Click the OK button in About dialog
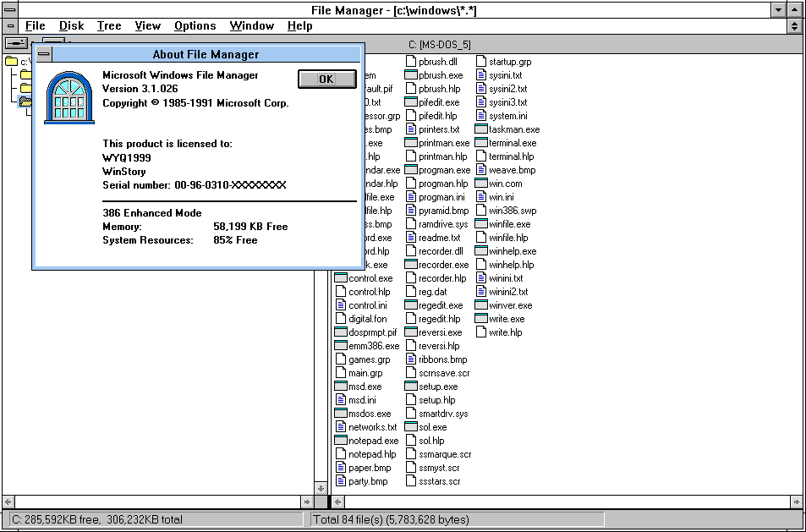The image size is (806, 532). pos(326,79)
